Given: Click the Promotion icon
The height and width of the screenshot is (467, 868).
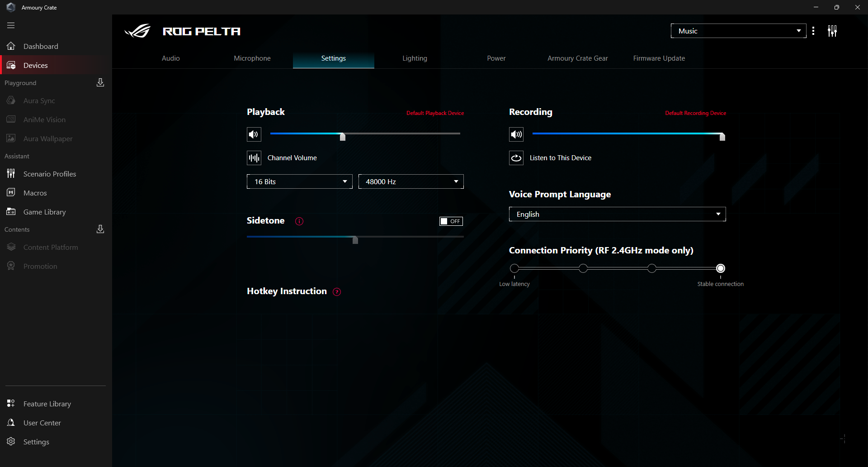Looking at the screenshot, I should click(11, 266).
